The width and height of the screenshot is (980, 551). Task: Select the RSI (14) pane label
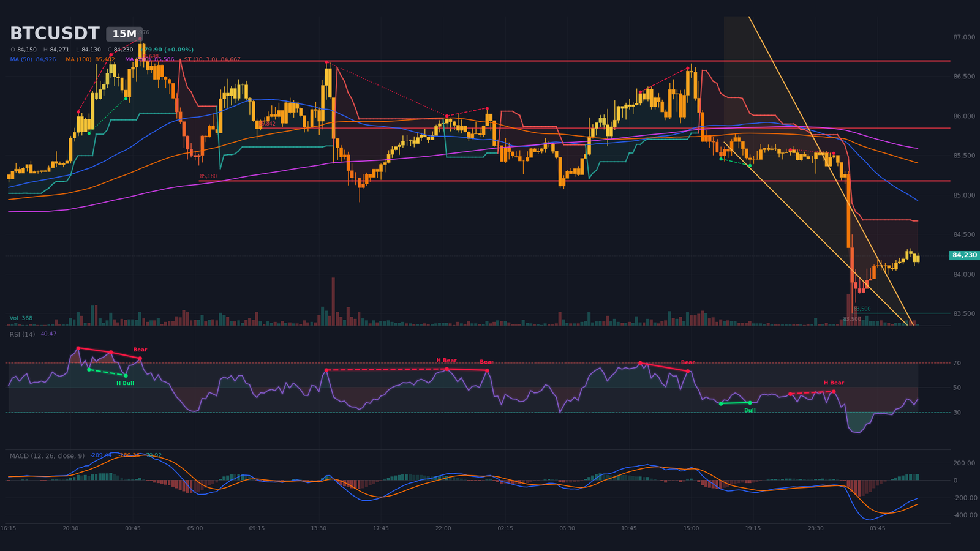[x=22, y=334]
